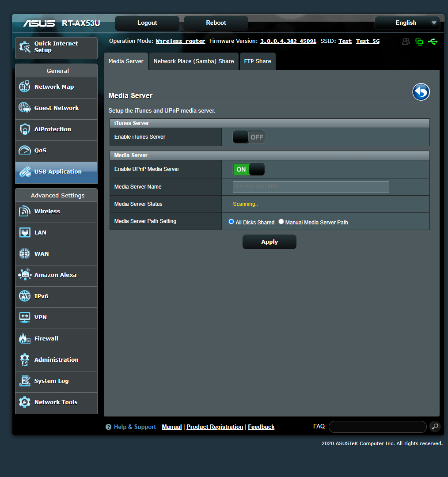Click the IPv6 icon
The width and height of the screenshot is (448, 477).
(25, 296)
